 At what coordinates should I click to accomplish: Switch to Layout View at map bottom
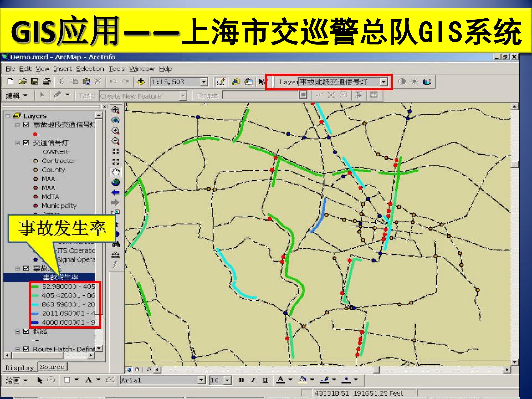(137, 369)
